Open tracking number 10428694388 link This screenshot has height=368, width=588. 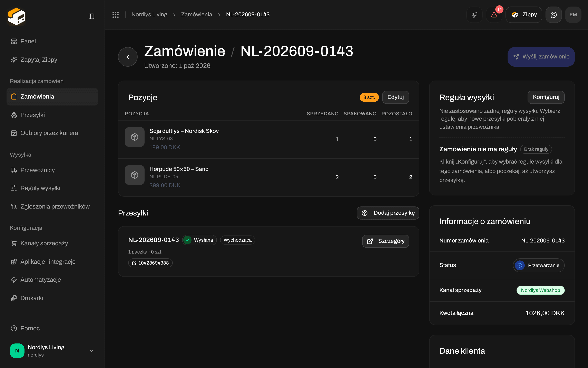[x=150, y=263]
